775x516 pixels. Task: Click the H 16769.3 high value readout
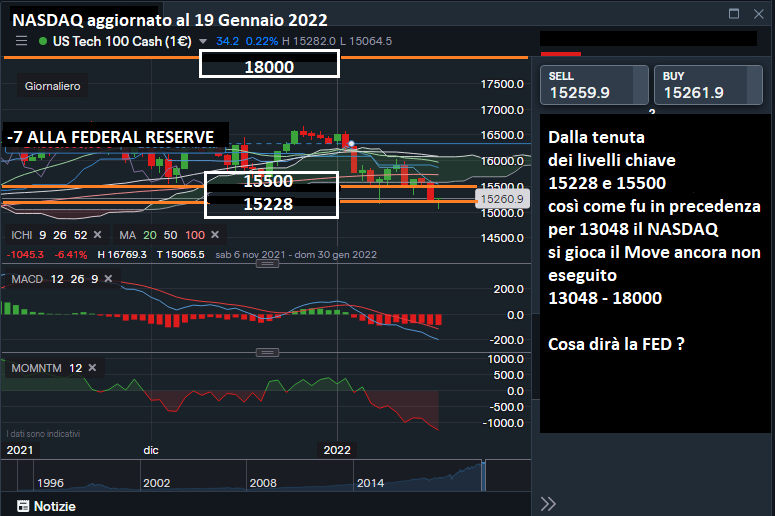point(122,255)
